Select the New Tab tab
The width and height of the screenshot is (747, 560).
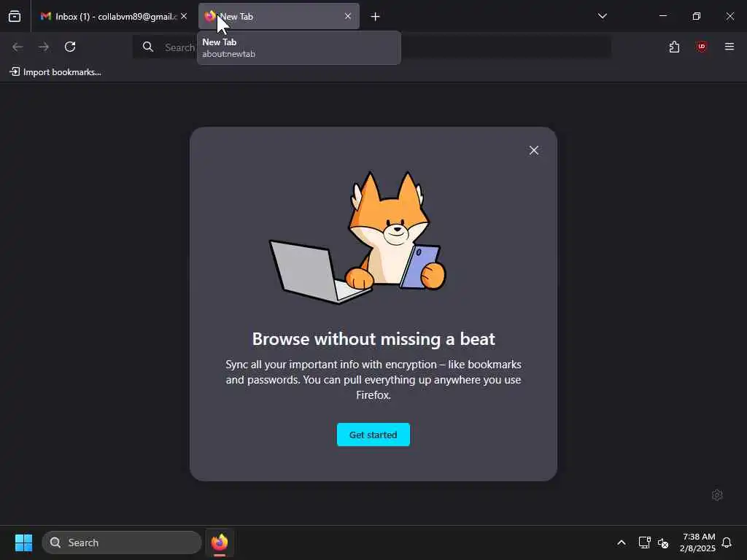(x=279, y=16)
